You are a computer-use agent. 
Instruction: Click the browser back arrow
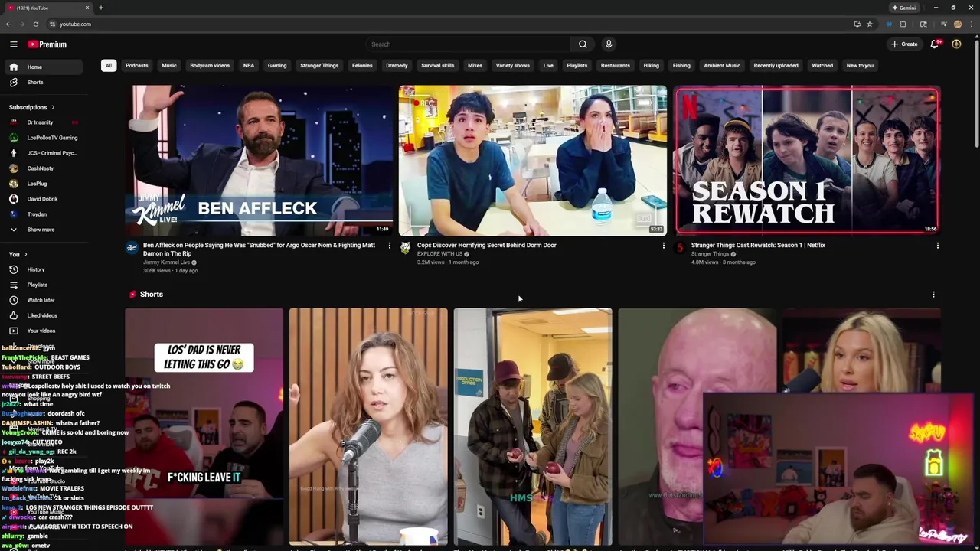point(8,24)
